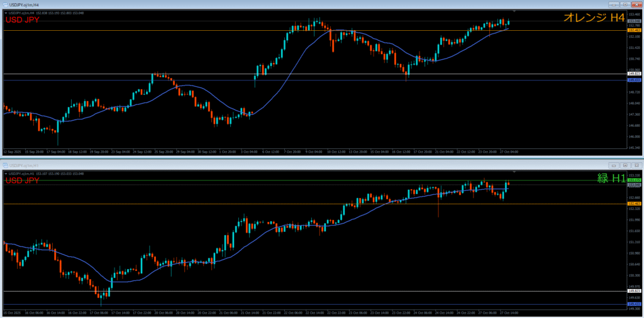Viewport: 644px width, 318px height.
Task: Expand the H4 chart symbol info arrow
Action: click(x=5, y=12)
